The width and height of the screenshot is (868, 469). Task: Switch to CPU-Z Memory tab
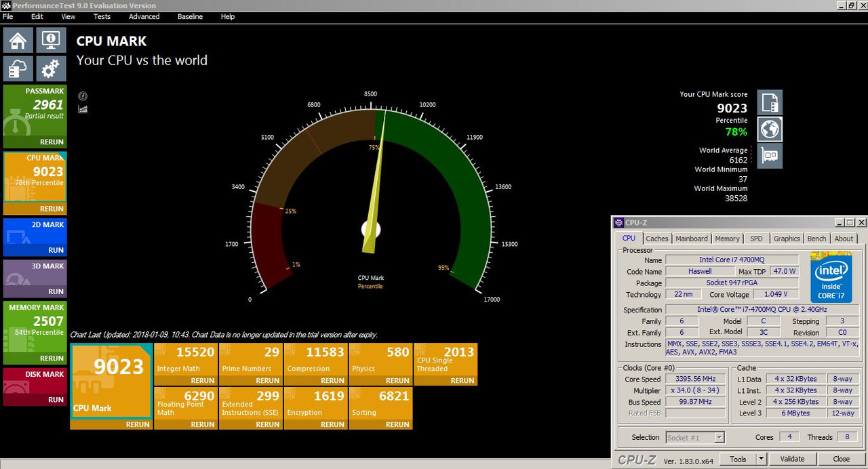(727, 239)
